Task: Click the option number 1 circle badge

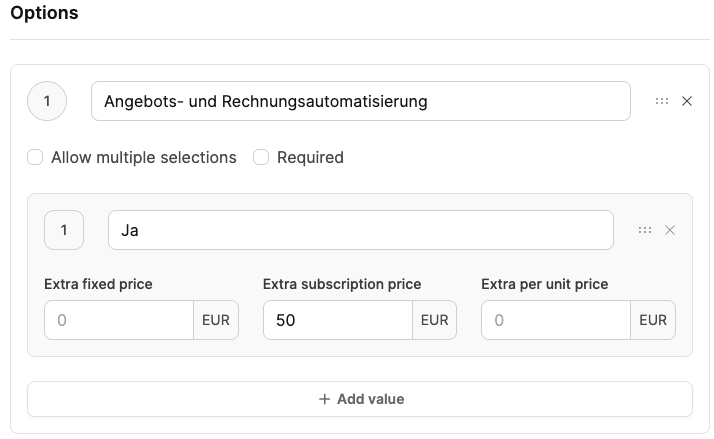Action: click(47, 101)
